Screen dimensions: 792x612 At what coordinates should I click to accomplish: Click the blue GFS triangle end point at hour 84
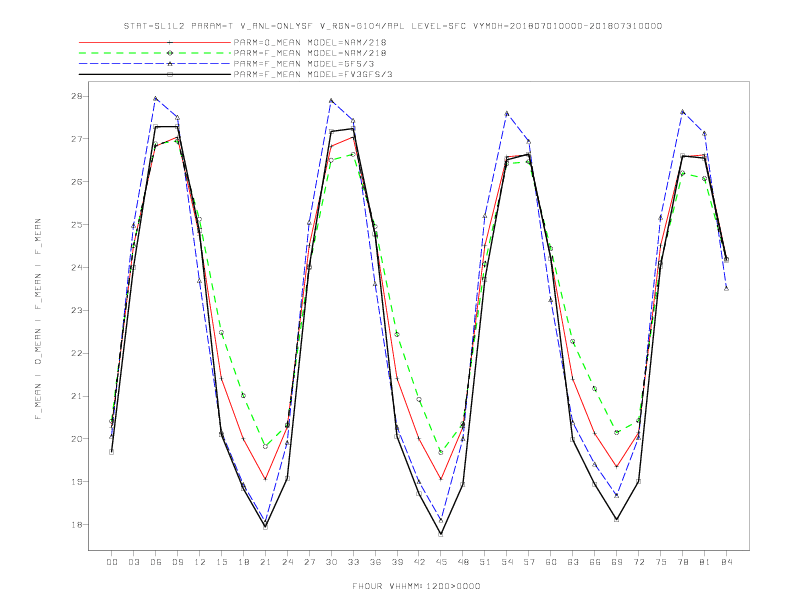[x=727, y=288]
